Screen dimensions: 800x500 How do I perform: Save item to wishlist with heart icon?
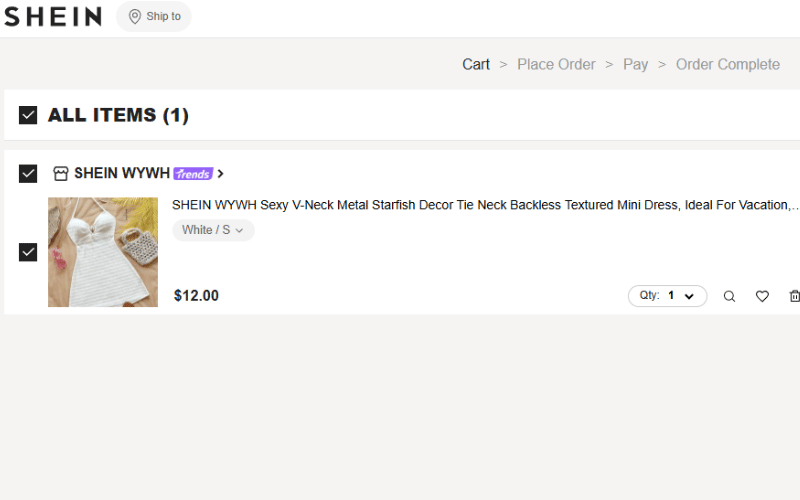coord(762,296)
